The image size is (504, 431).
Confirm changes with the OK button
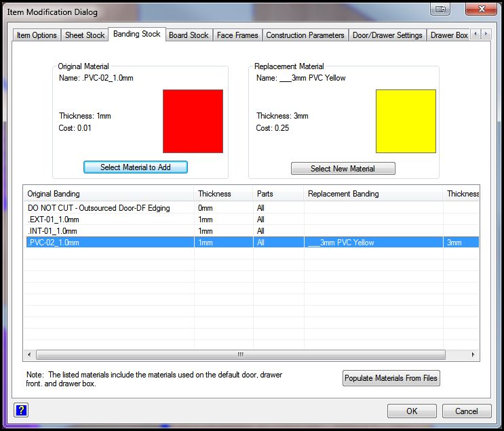click(x=412, y=411)
